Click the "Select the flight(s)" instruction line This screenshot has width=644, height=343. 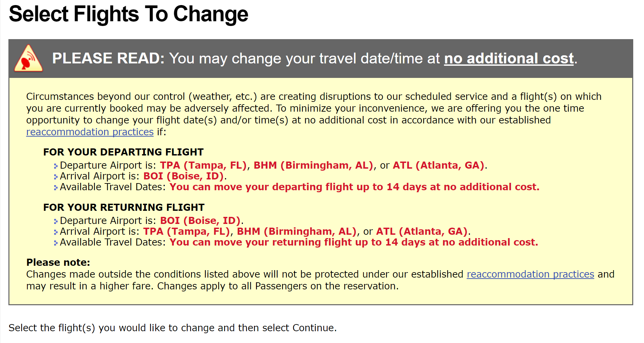coord(172,328)
